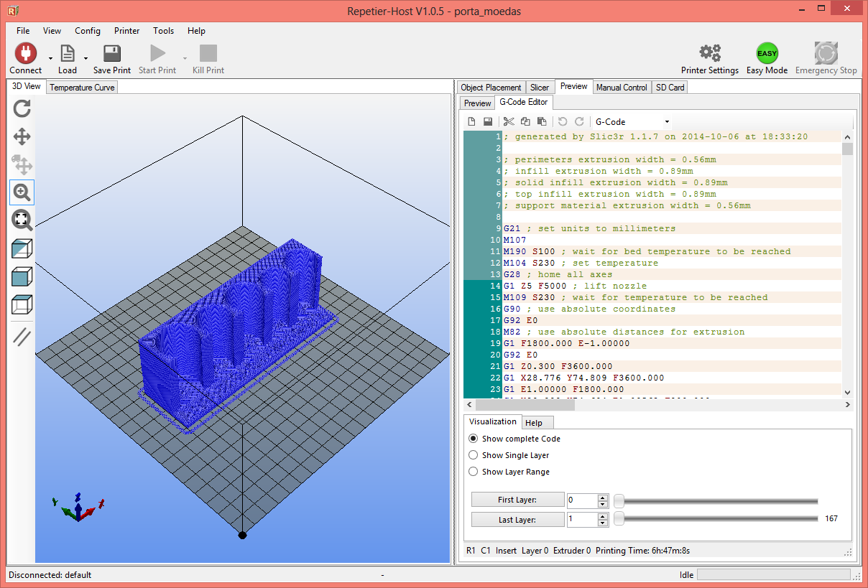Switch to the Slicer tab

coord(540,88)
